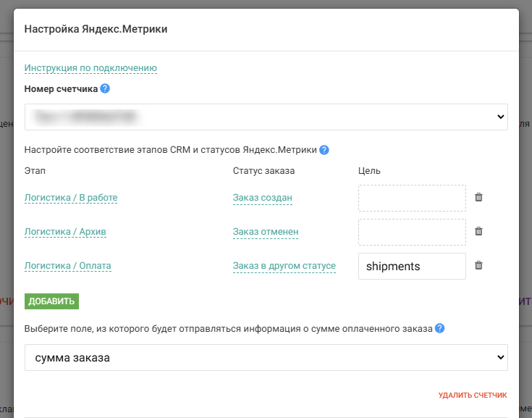Click УДАЛИТЬ СЧЕТЧИК link
Viewport: 532px width, 418px height.
click(x=472, y=396)
